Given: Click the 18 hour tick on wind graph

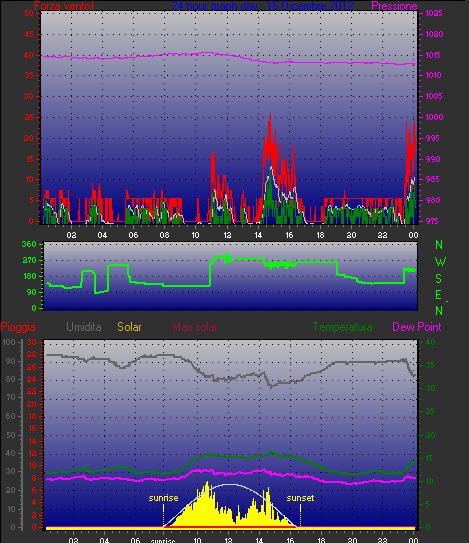Looking at the screenshot, I should tap(320, 235).
